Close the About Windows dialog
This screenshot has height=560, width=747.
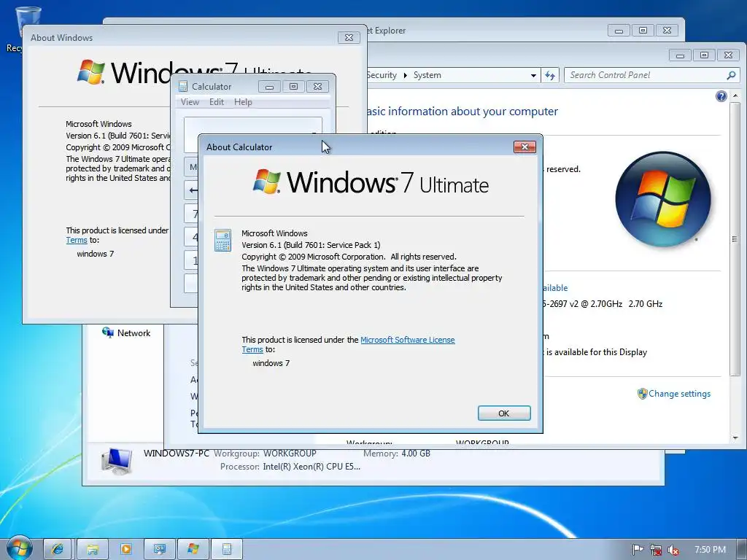pyautogui.click(x=349, y=38)
